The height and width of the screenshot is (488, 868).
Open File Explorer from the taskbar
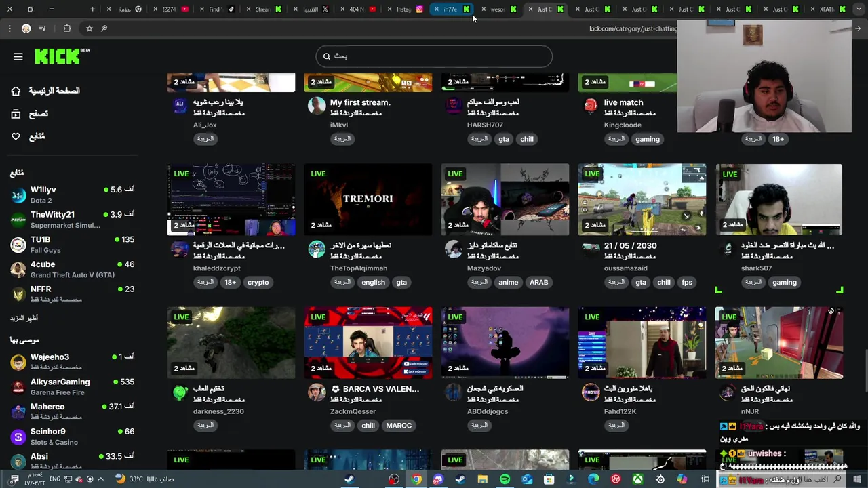point(483,479)
